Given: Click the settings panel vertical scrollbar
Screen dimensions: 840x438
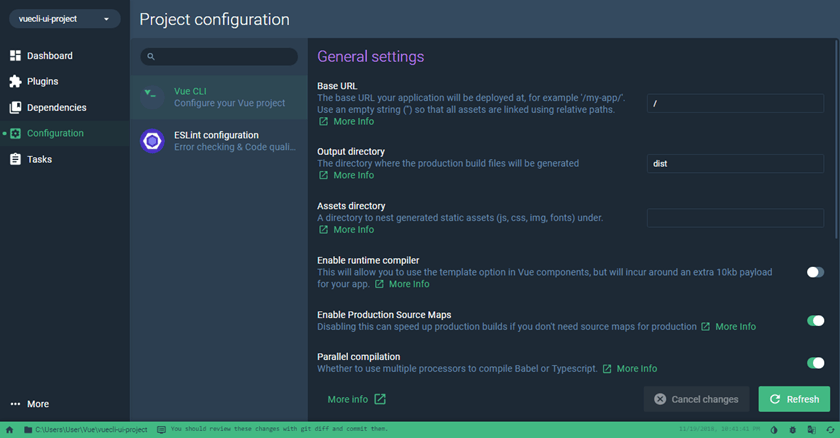Looking at the screenshot, I should 837,139.
